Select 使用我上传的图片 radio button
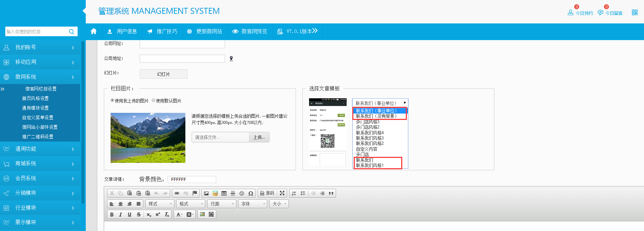The height and width of the screenshot is (231, 644). click(112, 100)
